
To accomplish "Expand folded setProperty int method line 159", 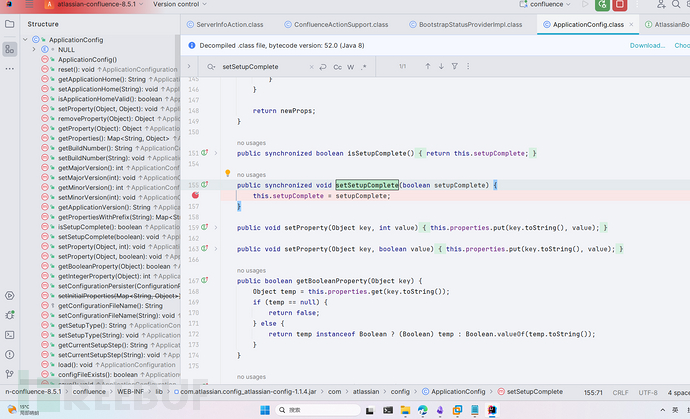I will tap(216, 228).
